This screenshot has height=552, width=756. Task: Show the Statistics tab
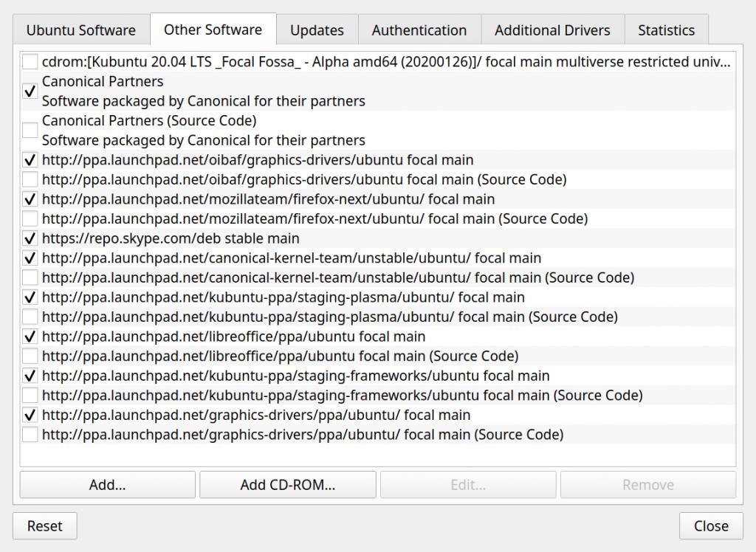[666, 30]
